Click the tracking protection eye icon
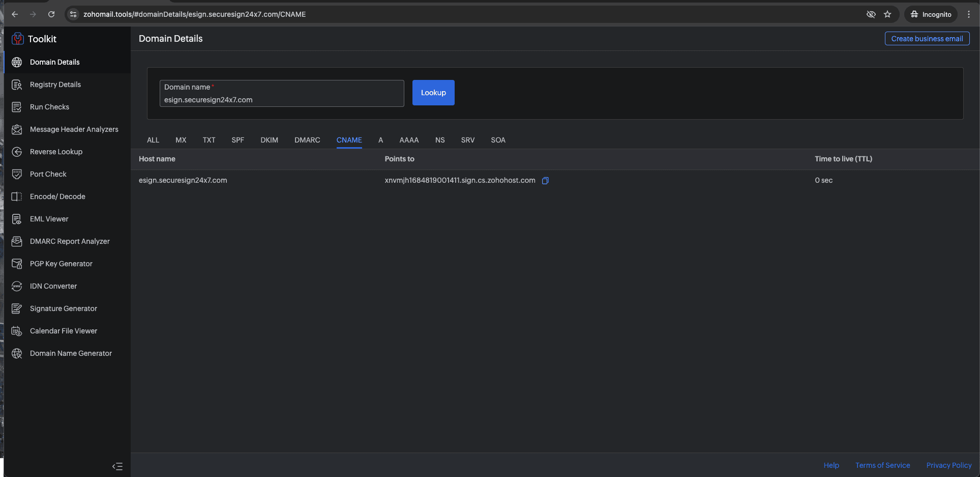 click(871, 14)
